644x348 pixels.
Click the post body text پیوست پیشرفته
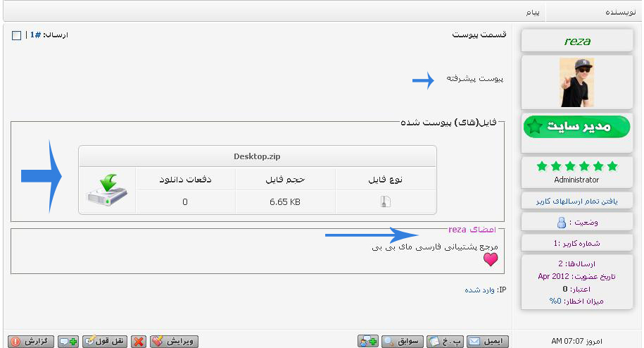point(475,78)
